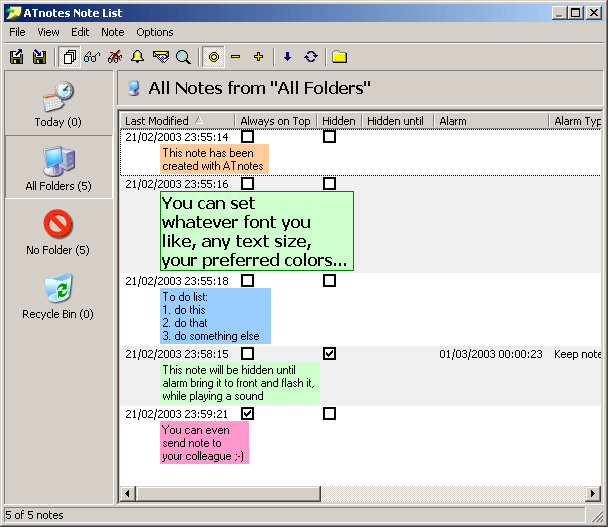Click the Hidden until column header
The height and width of the screenshot is (527, 608).
click(398, 121)
